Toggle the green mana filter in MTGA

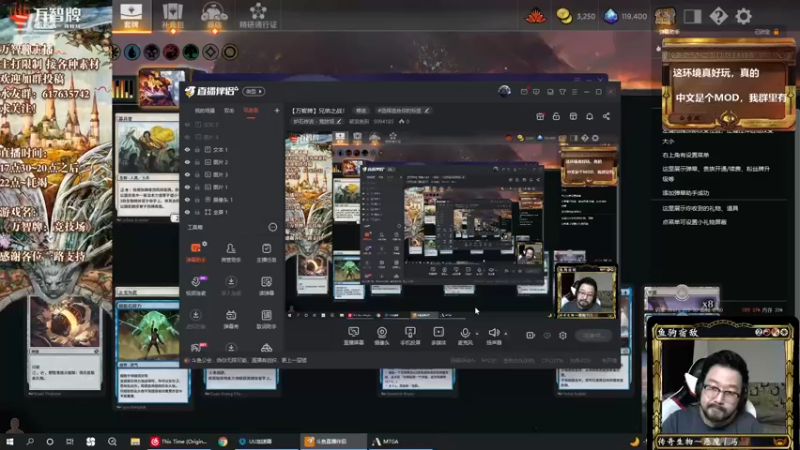(x=191, y=52)
